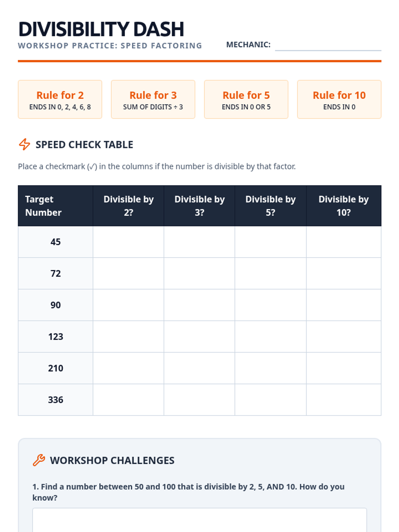Check the Divisible by 5 cell for 90
The height and width of the screenshot is (532, 399).
pyautogui.click(x=270, y=305)
